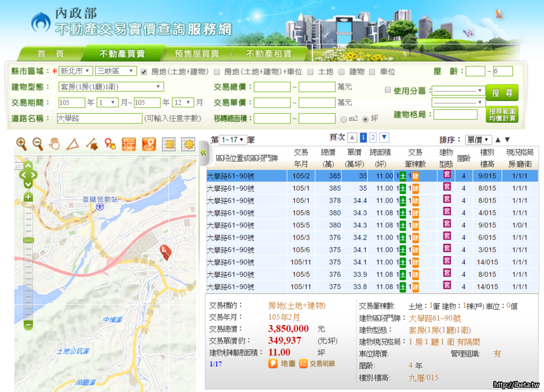Open the 排序 單價 sort dropdown

(478, 140)
